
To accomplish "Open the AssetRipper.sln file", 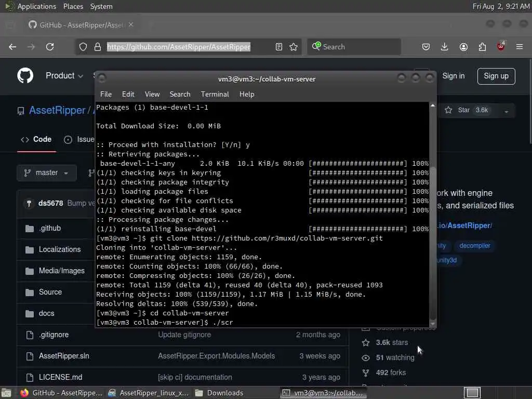I will (x=64, y=356).
